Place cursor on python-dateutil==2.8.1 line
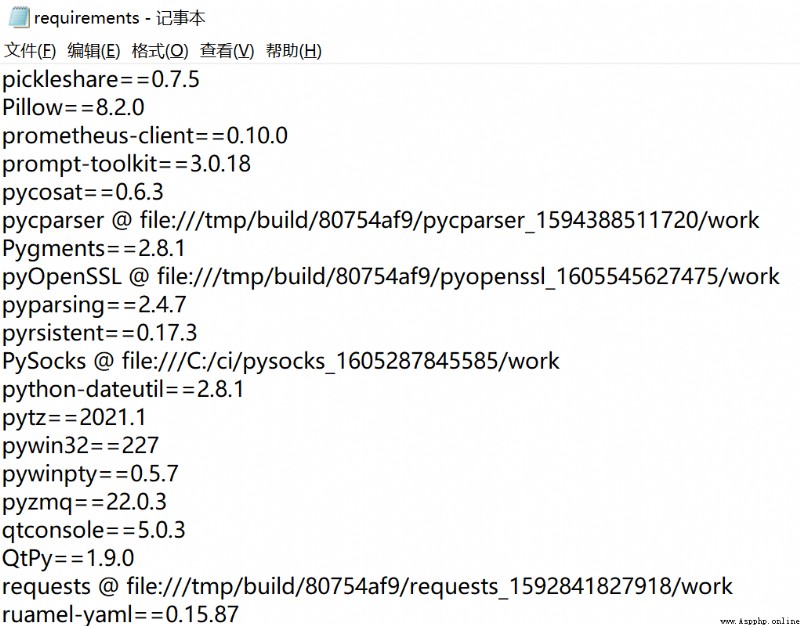 point(123,389)
